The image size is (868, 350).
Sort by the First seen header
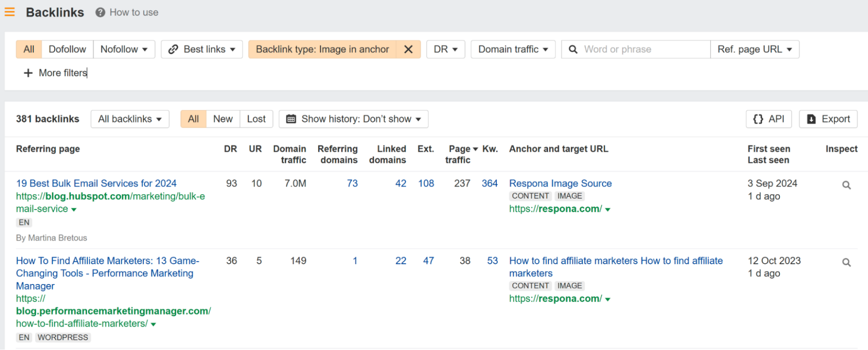(x=769, y=149)
